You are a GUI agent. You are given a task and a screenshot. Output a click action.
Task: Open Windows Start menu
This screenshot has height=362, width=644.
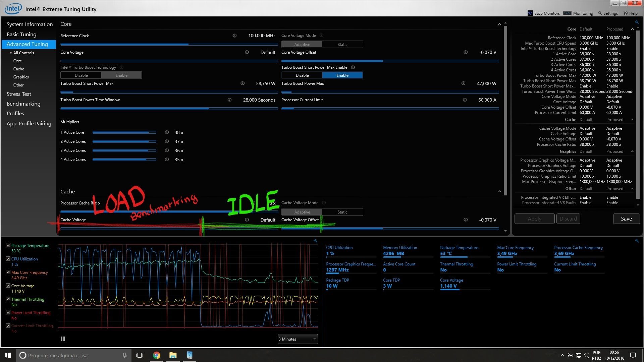point(8,355)
